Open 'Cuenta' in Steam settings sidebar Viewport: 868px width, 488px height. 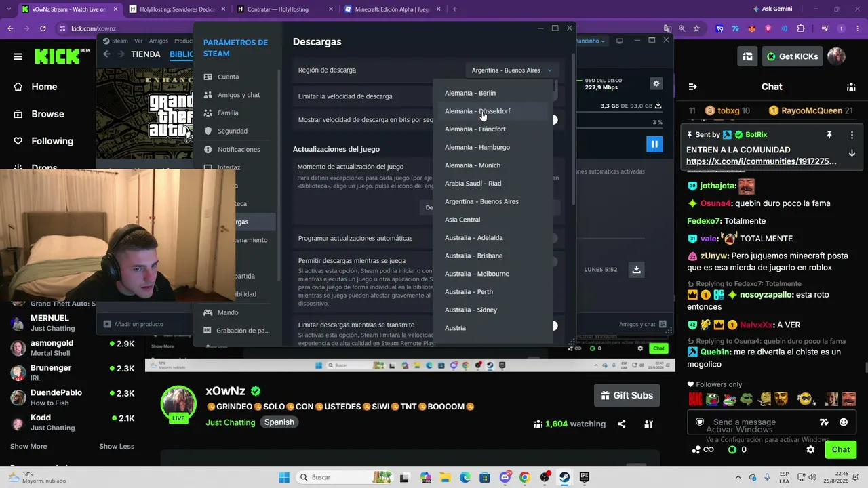tap(240, 77)
